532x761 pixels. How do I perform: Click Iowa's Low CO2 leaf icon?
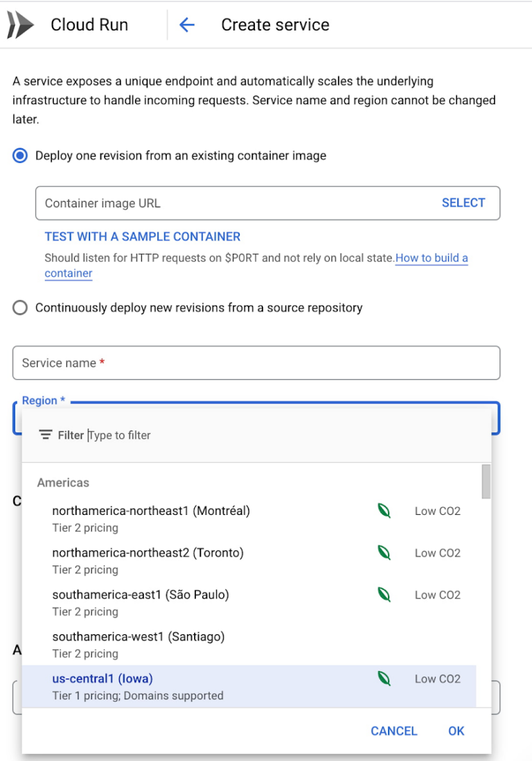pyautogui.click(x=384, y=679)
